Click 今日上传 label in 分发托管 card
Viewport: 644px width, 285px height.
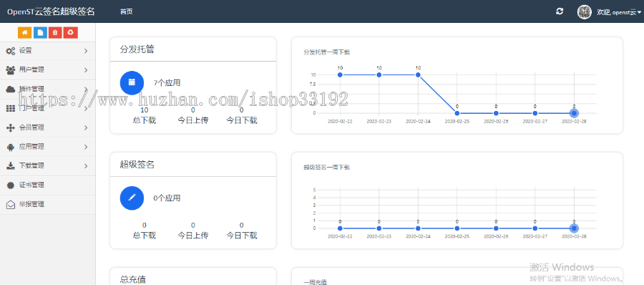tap(193, 120)
